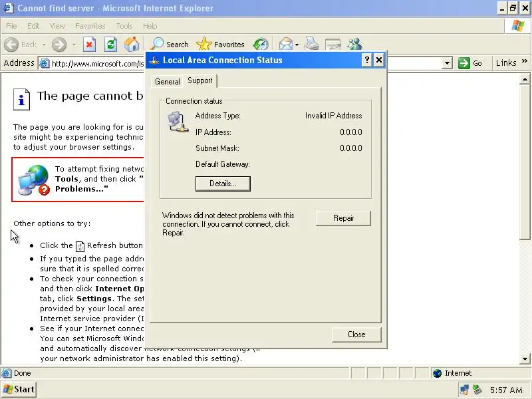Open Favorites star toolbar button
This screenshot has height=399, width=532.
(x=220, y=45)
